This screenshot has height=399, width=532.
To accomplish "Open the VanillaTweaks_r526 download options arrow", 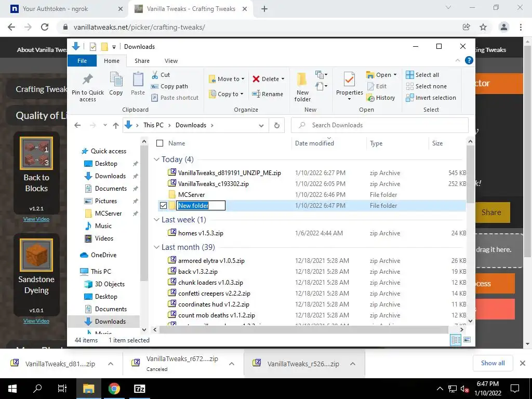I will click(353, 364).
